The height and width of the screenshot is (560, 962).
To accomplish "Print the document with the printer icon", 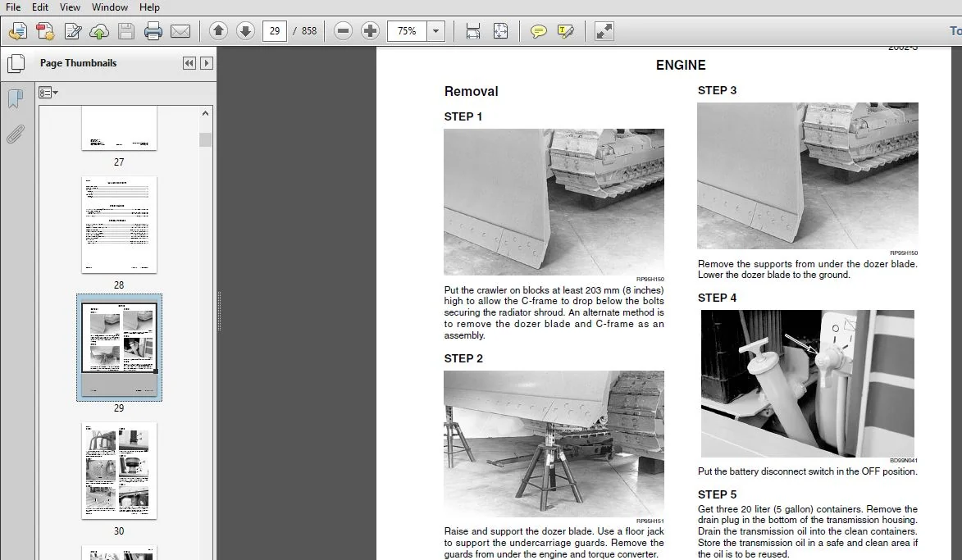I will click(153, 30).
